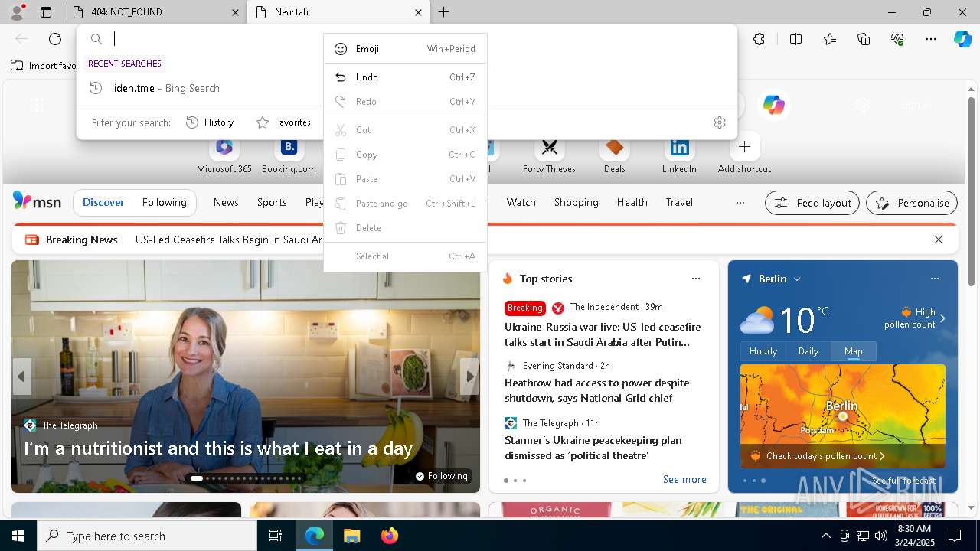Launch Firefox from the taskbar

tap(390, 536)
